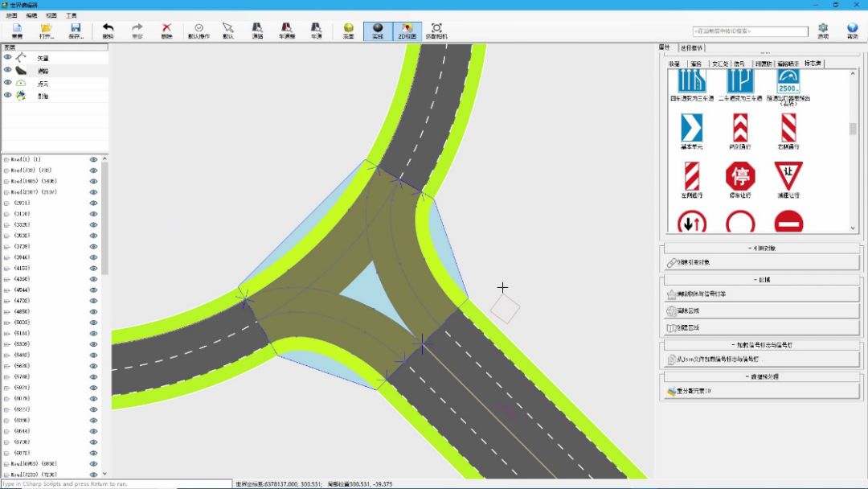Open the 工具 menu

click(x=72, y=15)
